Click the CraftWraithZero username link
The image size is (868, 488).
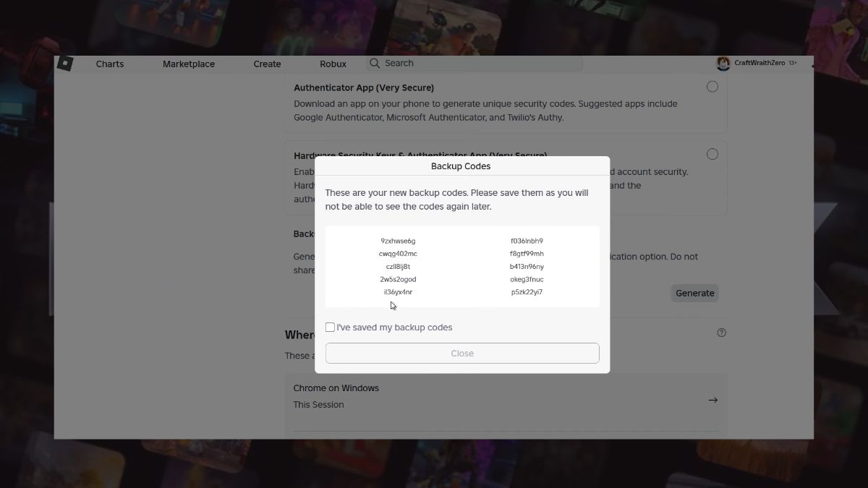point(759,64)
